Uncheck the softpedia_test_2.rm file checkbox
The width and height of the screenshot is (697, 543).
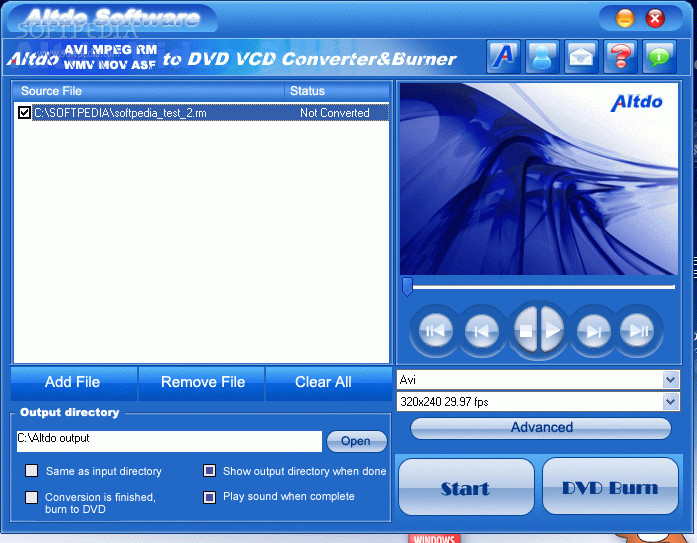[x=24, y=113]
